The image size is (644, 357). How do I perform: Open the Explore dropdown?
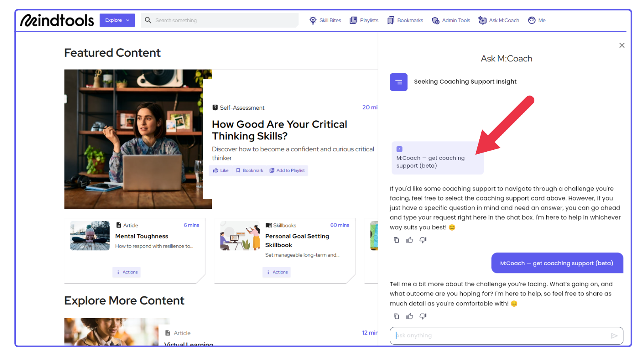click(117, 20)
